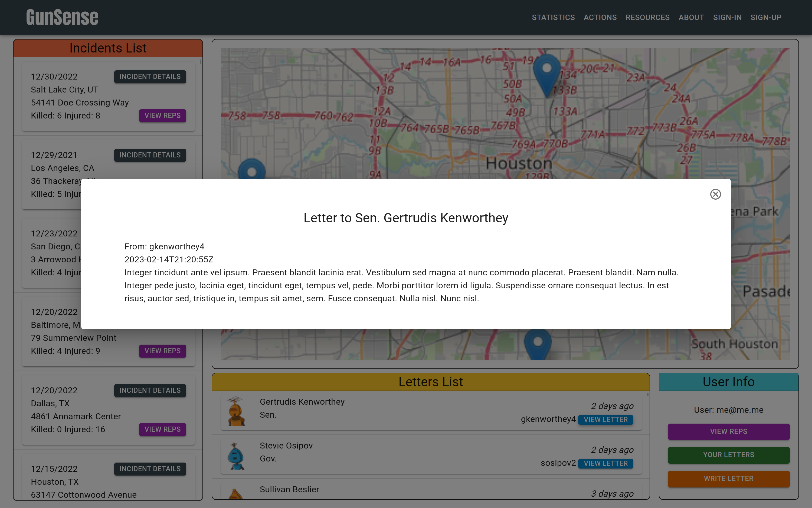Open the Statistics menu item
Viewport: 812px width, 508px height.
pos(553,18)
